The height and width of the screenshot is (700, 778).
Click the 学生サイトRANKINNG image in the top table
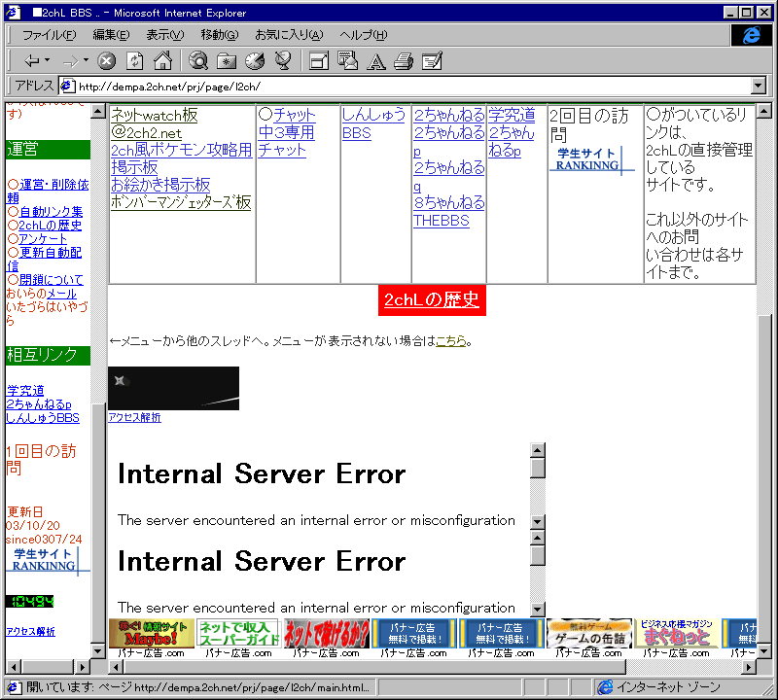click(x=591, y=159)
